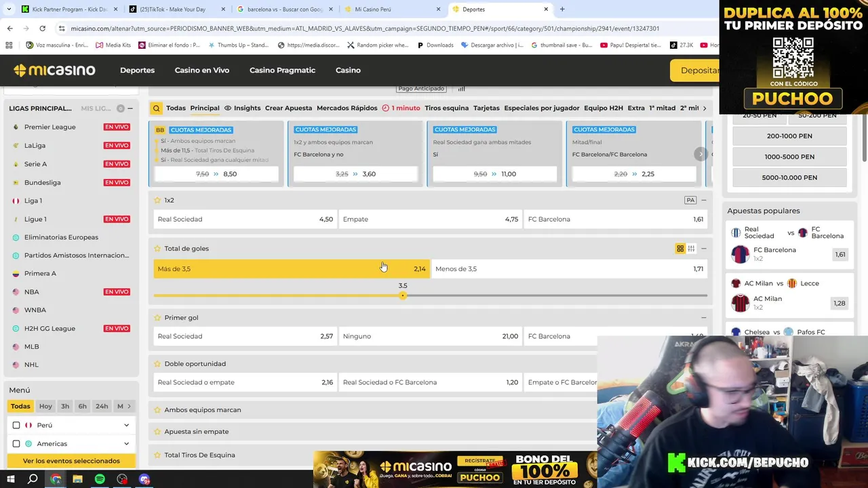Filter events by 24h
Image resolution: width=868 pixels, height=488 pixels.
[102, 406]
